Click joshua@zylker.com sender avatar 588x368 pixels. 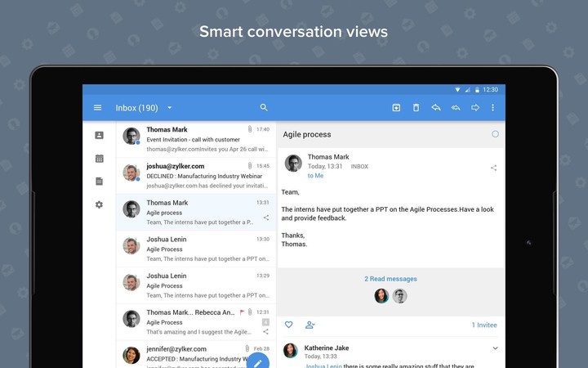(131, 173)
